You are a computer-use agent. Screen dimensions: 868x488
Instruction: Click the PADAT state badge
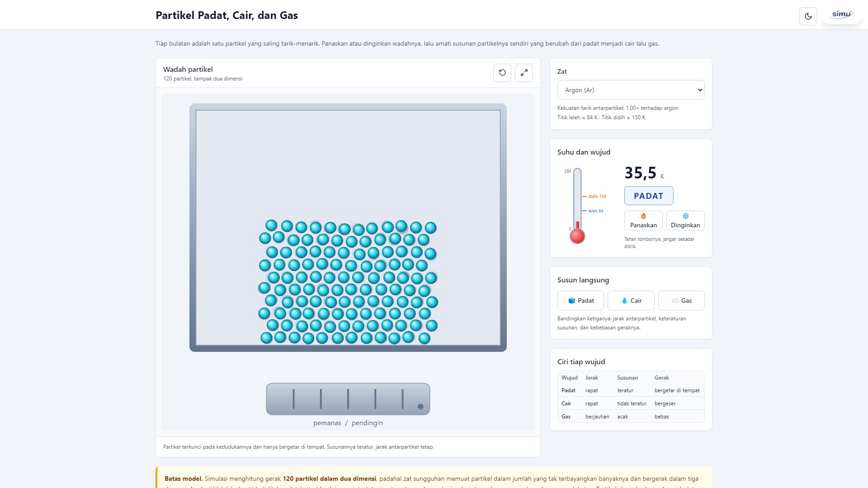pyautogui.click(x=649, y=196)
